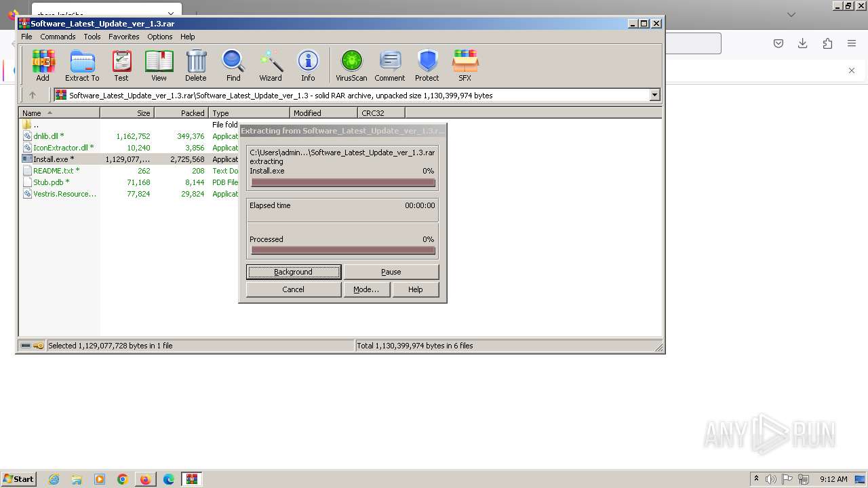This screenshot has width=868, height=488.
Task: Open the Tools menu
Action: (x=92, y=37)
